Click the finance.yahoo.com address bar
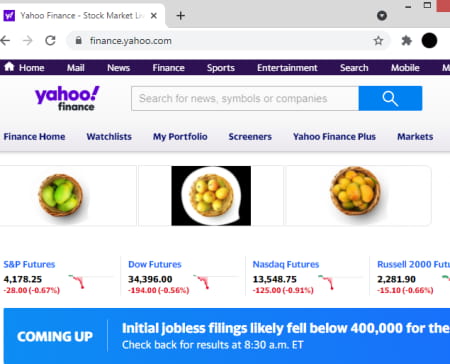The image size is (450, 364). (228, 41)
